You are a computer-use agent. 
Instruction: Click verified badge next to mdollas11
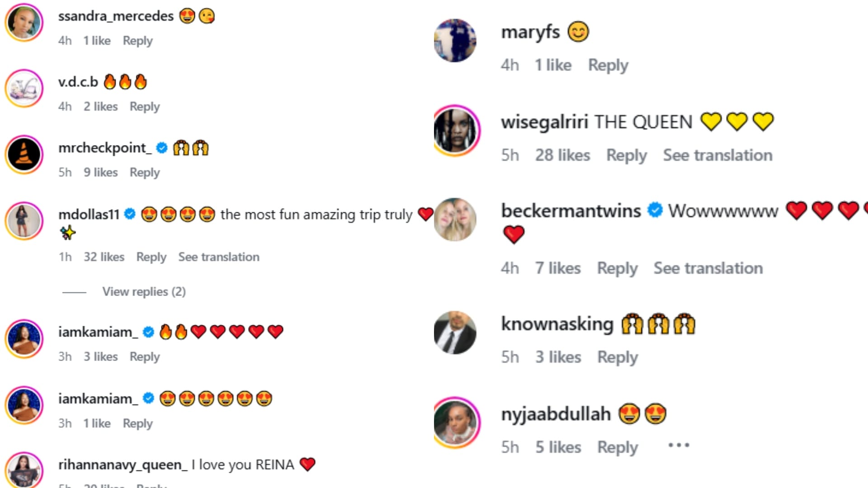point(130,214)
